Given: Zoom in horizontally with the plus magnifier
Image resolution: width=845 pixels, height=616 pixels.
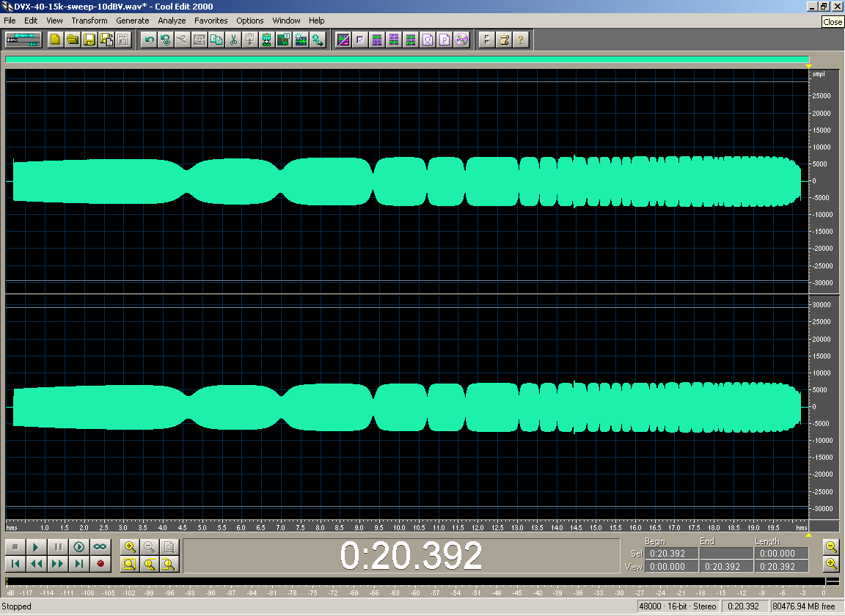Looking at the screenshot, I should pyautogui.click(x=130, y=547).
